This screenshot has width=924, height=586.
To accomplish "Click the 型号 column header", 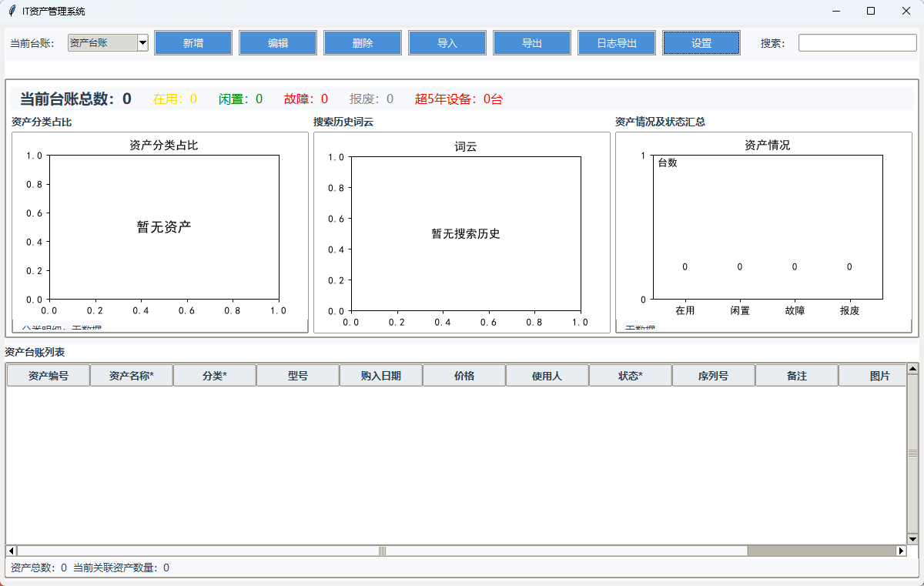I will 298,376.
